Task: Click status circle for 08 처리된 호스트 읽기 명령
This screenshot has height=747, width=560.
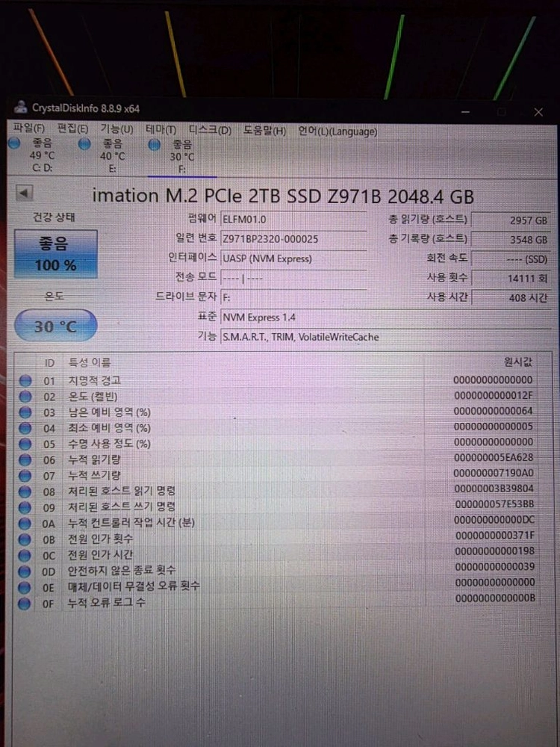Action: (x=25, y=492)
